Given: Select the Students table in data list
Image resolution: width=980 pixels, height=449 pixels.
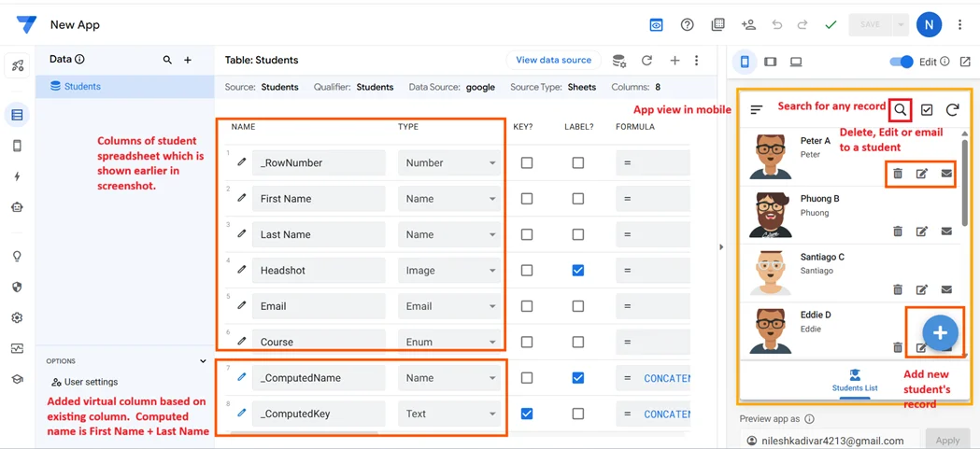Looking at the screenshot, I should point(82,87).
